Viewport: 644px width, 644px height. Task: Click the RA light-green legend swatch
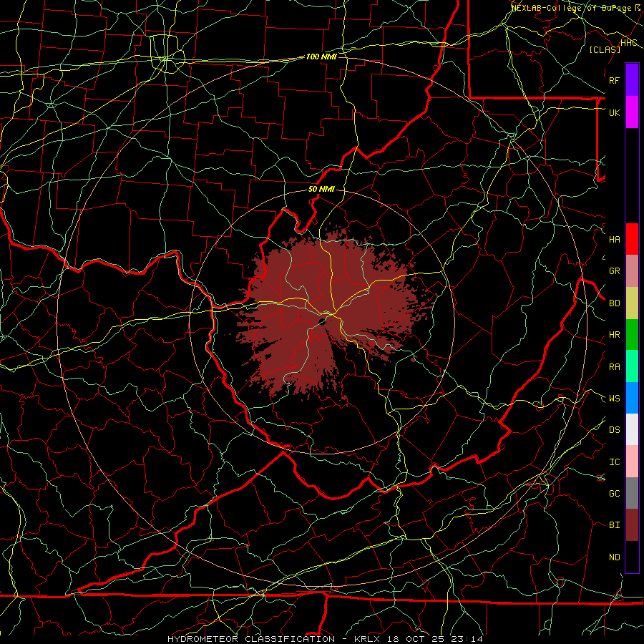point(632,366)
